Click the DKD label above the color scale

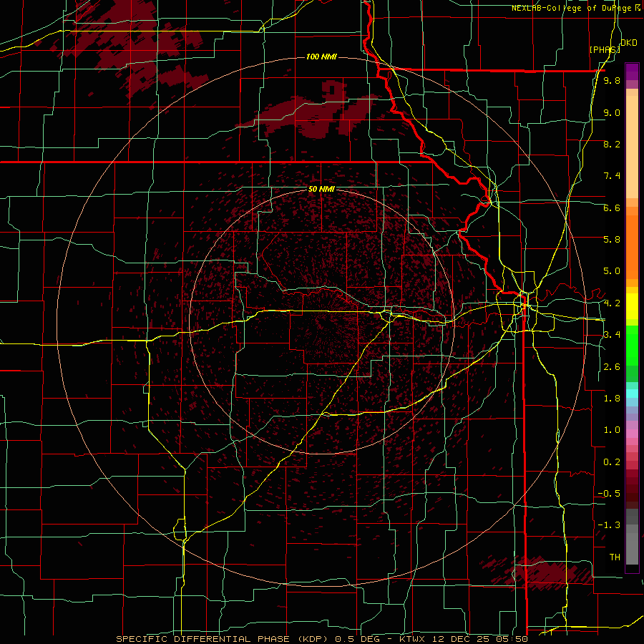point(629,43)
